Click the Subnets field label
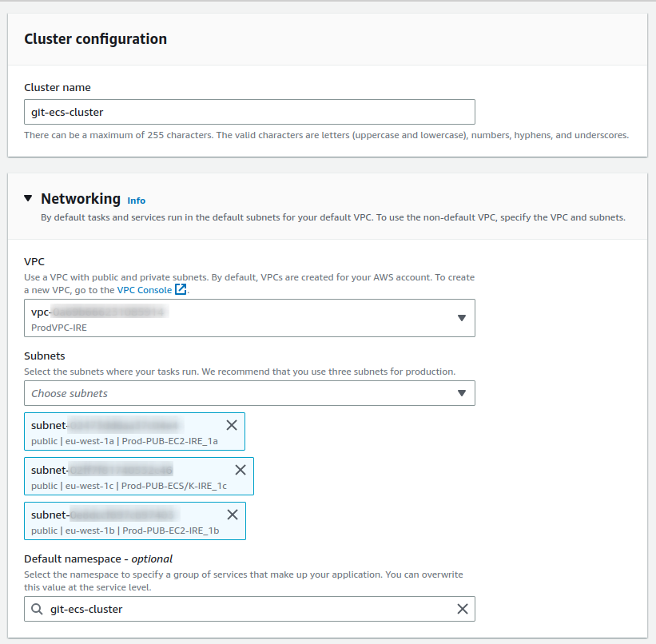The image size is (656, 644). tap(45, 356)
